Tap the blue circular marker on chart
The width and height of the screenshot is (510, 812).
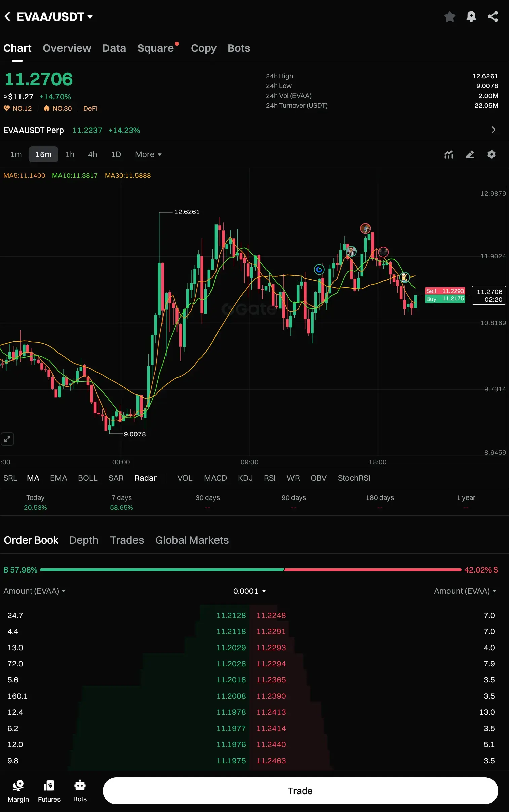coord(319,269)
